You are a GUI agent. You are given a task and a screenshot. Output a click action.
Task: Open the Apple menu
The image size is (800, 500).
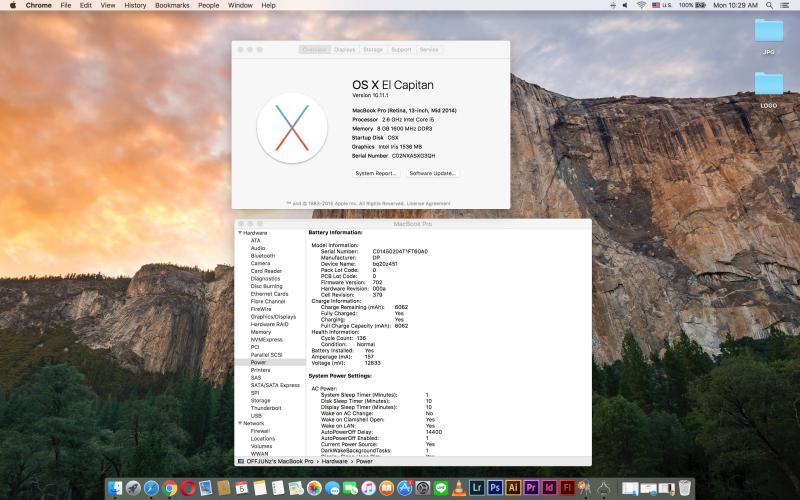13,5
